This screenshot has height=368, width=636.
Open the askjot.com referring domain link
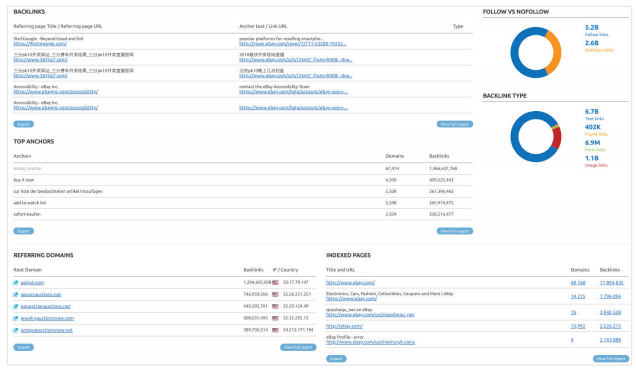click(x=32, y=283)
